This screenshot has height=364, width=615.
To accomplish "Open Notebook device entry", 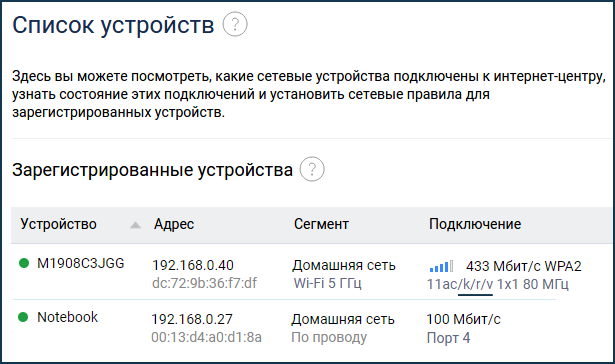I will tap(67, 317).
